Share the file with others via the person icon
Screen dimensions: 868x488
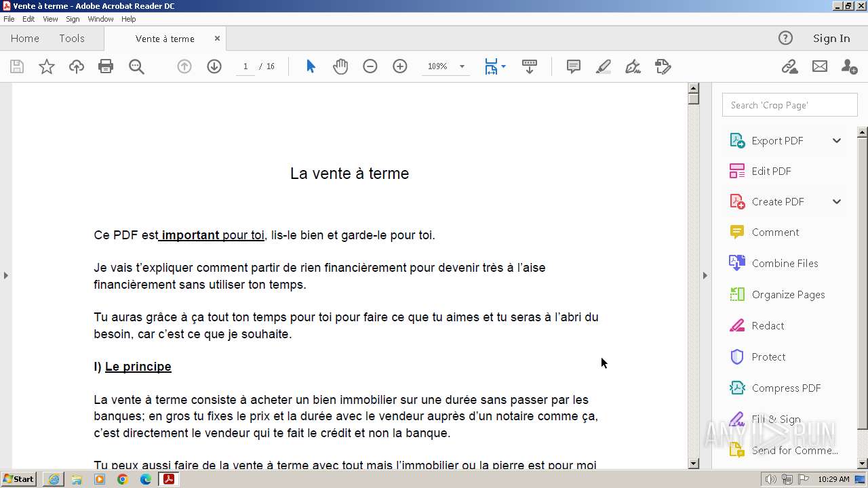849,66
